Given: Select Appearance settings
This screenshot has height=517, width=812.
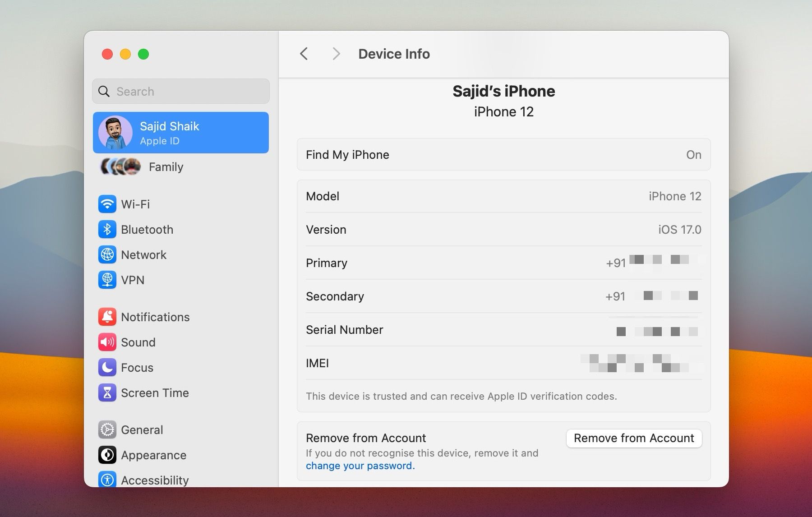Looking at the screenshot, I should [153, 455].
